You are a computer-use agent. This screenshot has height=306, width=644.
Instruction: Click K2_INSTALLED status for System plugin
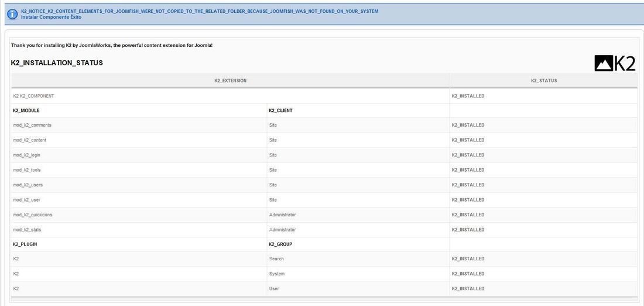pyautogui.click(x=468, y=274)
